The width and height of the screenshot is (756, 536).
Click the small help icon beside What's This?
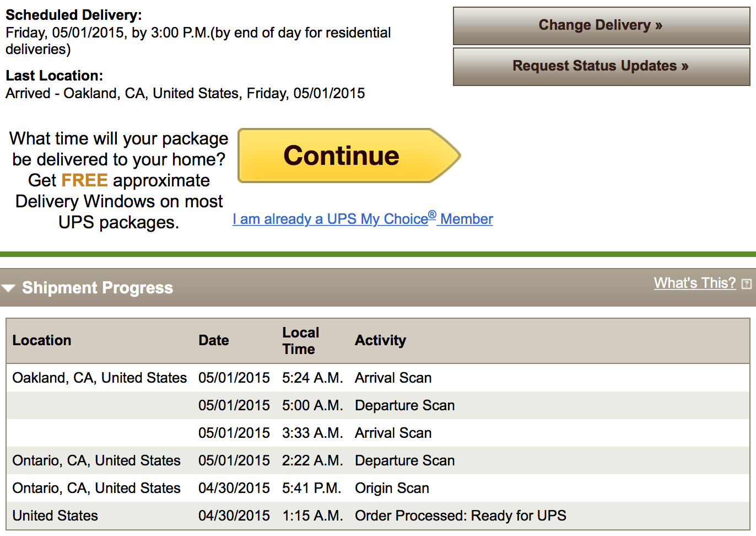click(746, 284)
